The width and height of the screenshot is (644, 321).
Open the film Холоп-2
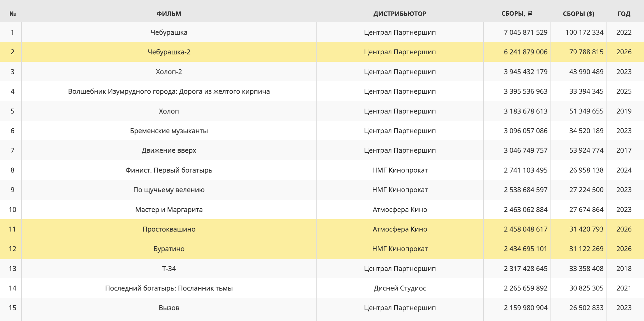click(x=169, y=72)
